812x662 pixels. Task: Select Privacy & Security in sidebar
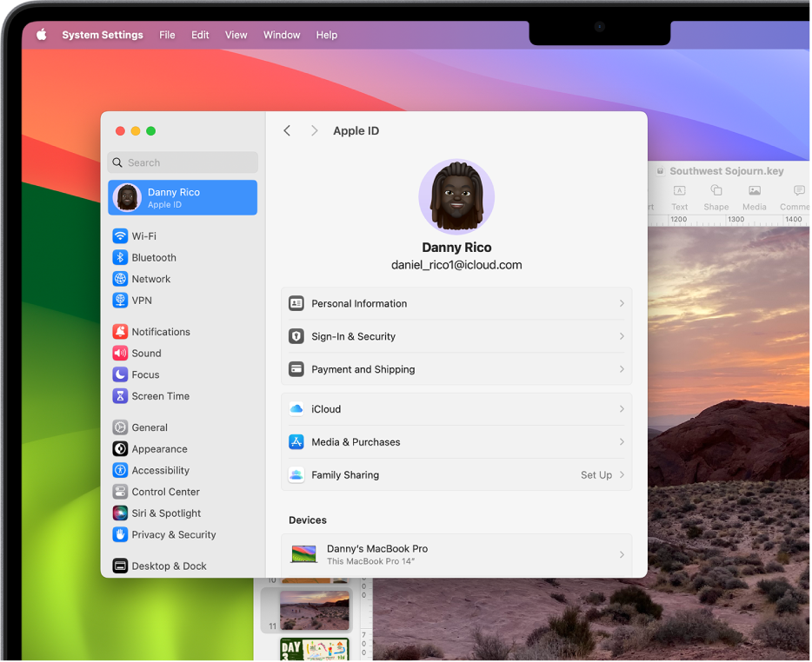(173, 535)
